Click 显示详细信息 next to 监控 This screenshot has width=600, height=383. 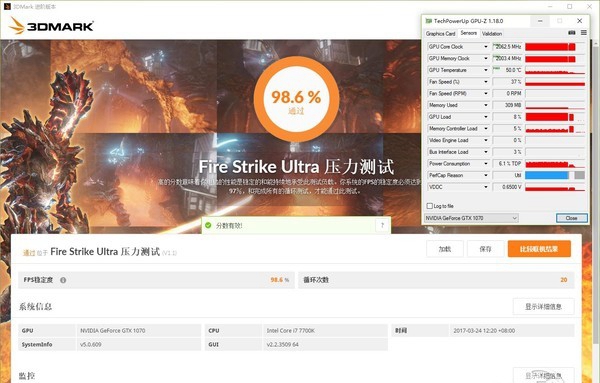coord(543,375)
